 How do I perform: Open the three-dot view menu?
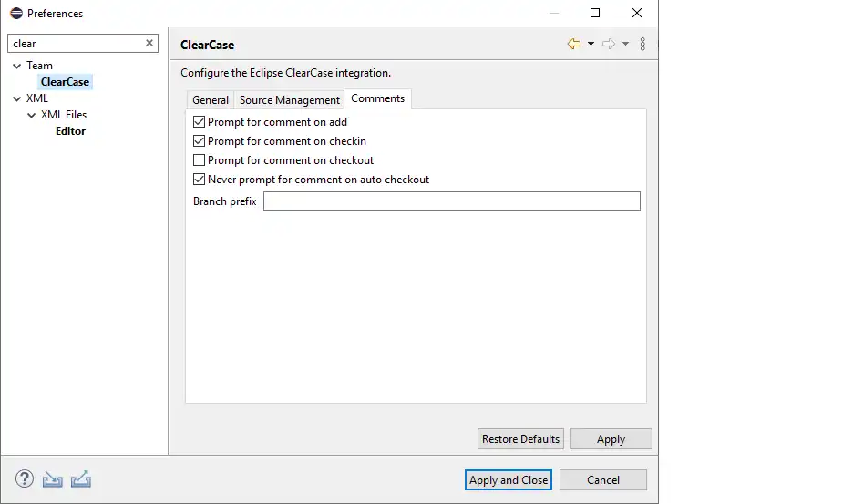(x=642, y=44)
